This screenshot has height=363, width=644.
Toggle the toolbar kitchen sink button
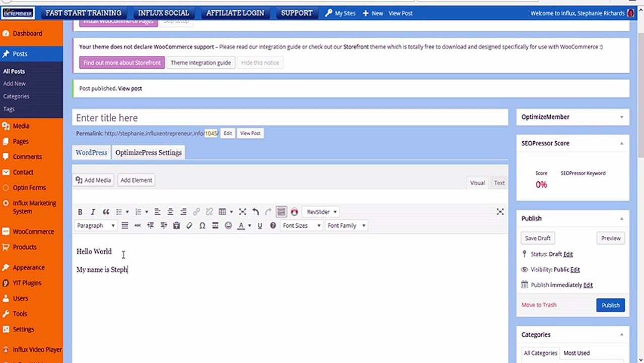[x=281, y=212]
